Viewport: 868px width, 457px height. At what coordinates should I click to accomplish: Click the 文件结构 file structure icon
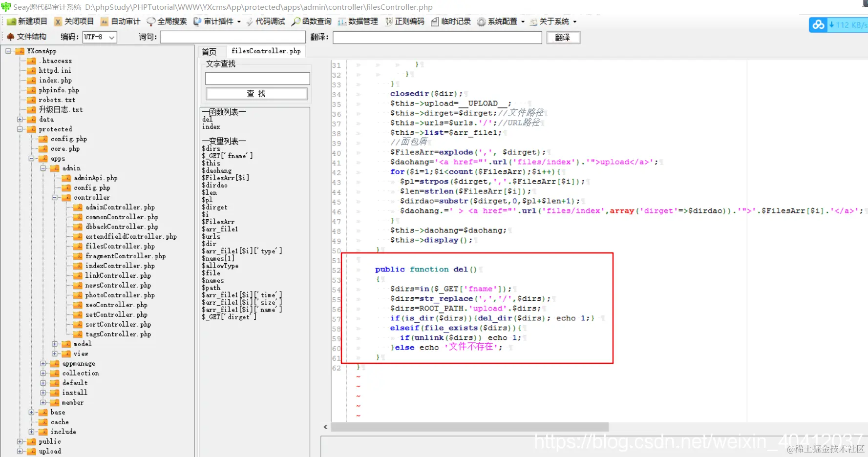tap(10, 37)
